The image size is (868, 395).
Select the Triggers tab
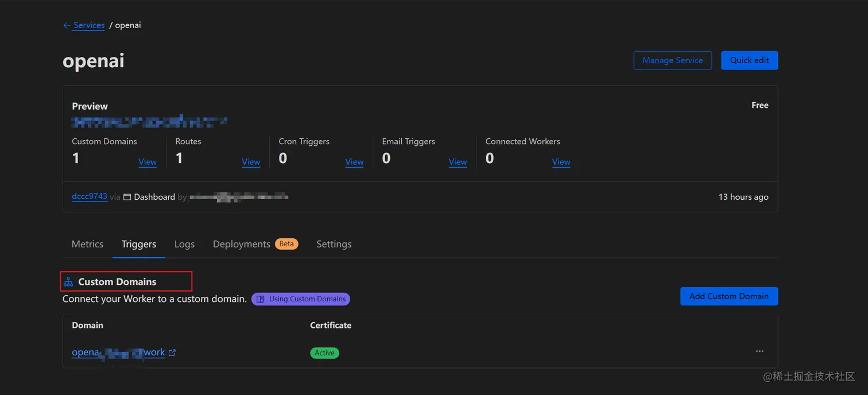[x=139, y=244]
